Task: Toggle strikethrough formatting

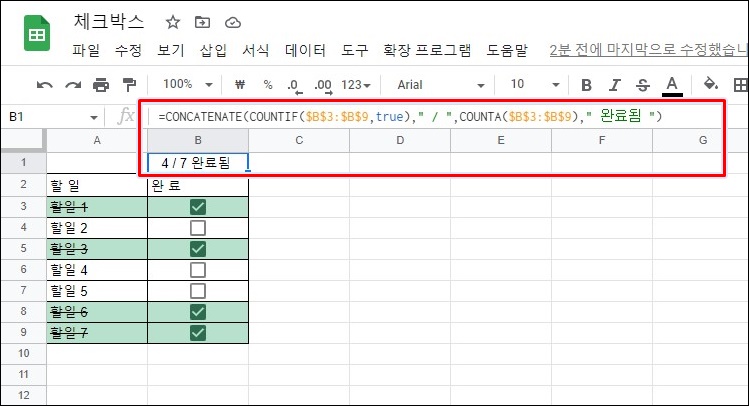Action: point(643,85)
